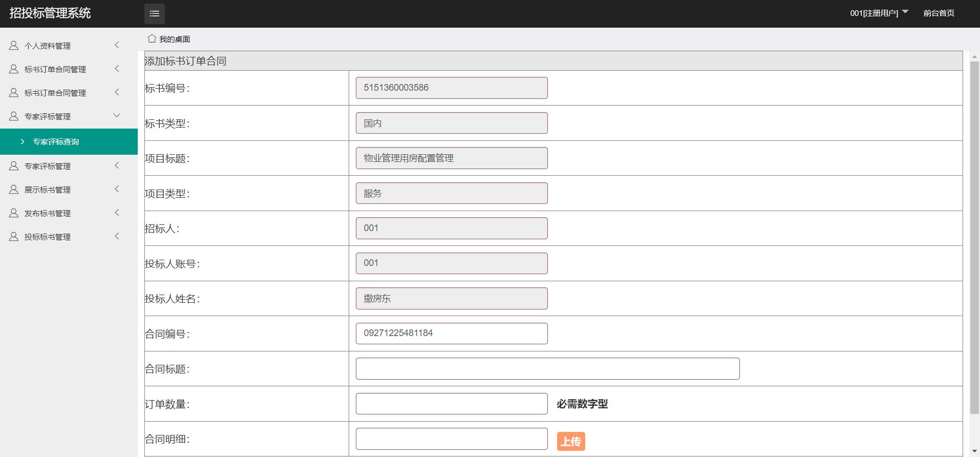Expand first 标书订单合同管理 chevron
980x457 pixels.
click(117, 69)
